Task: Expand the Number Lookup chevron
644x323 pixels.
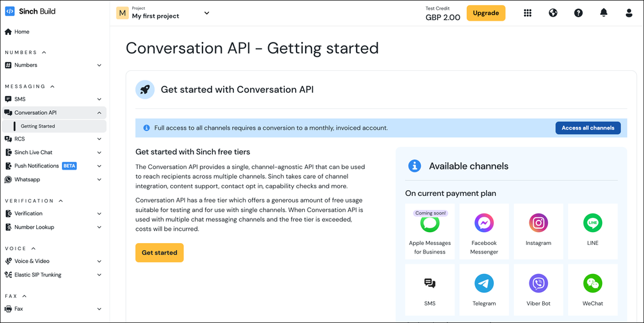Action: pyautogui.click(x=99, y=227)
